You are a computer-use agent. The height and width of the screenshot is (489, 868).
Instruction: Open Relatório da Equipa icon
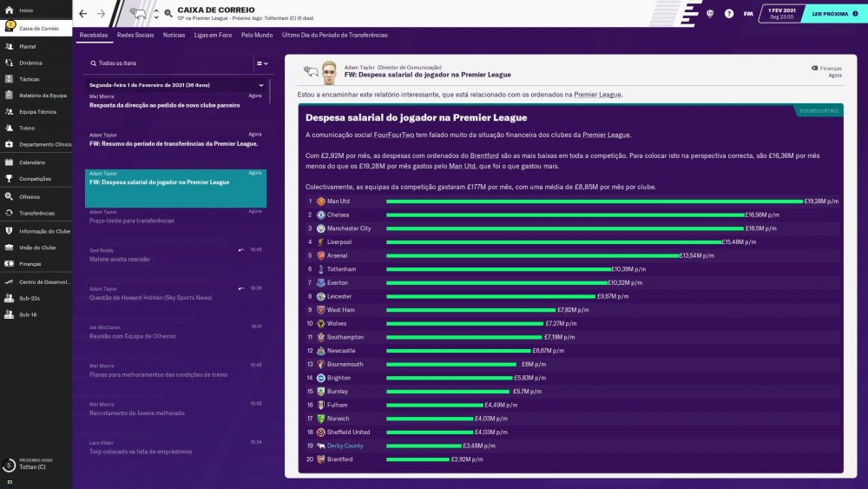click(9, 96)
